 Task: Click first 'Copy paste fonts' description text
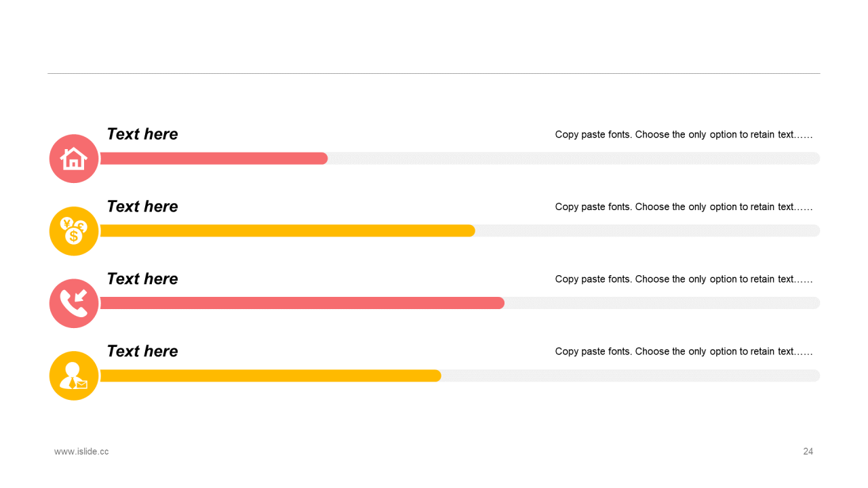pyautogui.click(x=684, y=134)
